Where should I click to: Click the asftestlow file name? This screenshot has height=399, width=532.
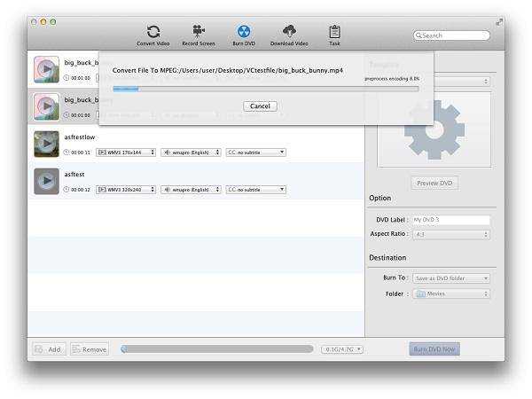(80, 137)
